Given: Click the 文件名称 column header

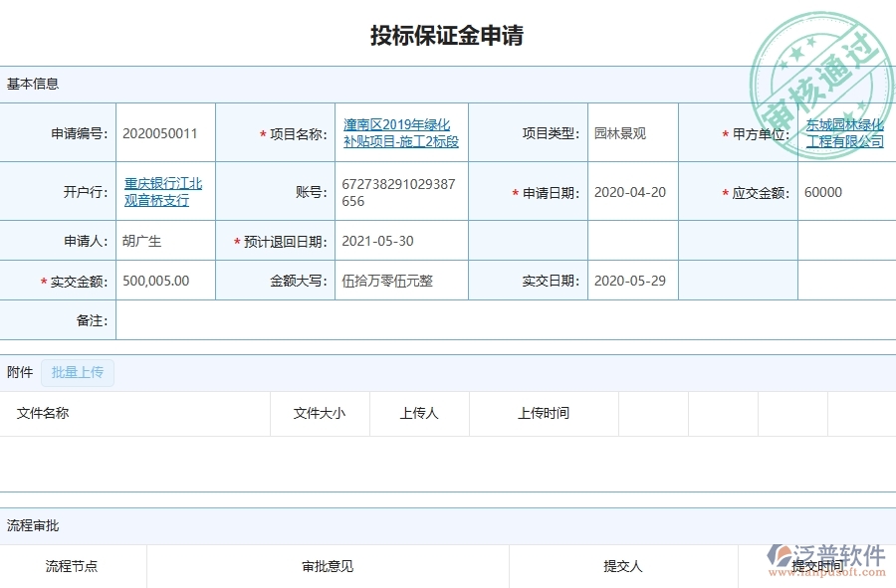Looking at the screenshot, I should point(44,414).
